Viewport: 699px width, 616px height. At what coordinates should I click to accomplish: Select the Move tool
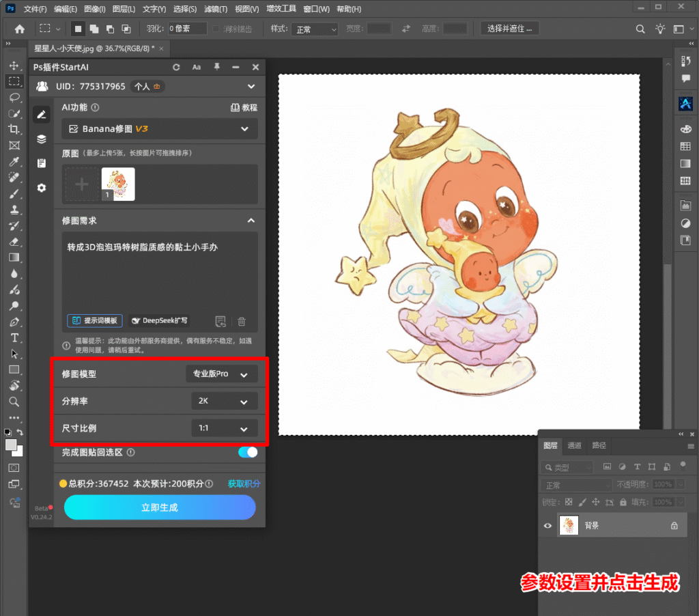point(14,66)
